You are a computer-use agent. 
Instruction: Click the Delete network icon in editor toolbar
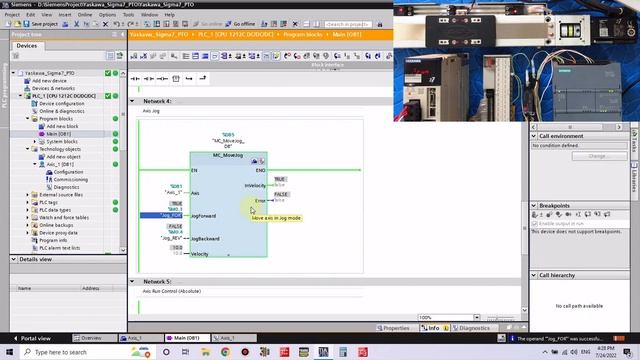(x=144, y=56)
